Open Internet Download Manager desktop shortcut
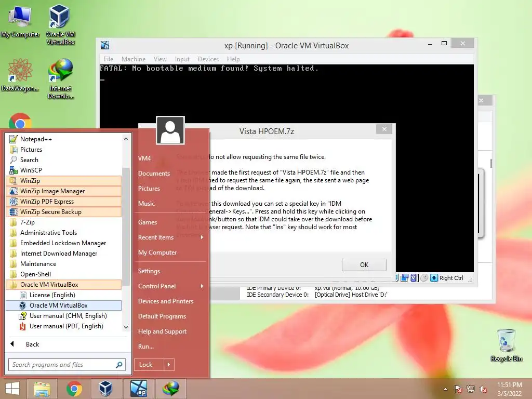532x399 pixels. coord(60,79)
